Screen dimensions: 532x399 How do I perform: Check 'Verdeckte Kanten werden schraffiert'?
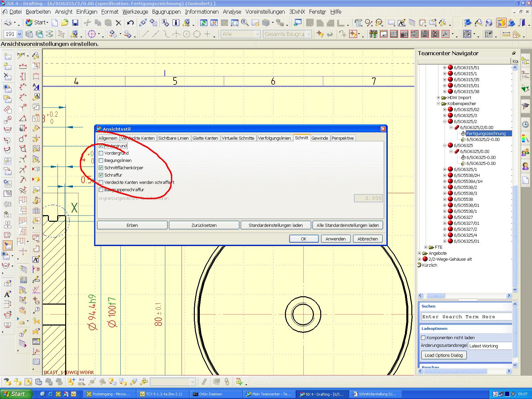[101, 182]
